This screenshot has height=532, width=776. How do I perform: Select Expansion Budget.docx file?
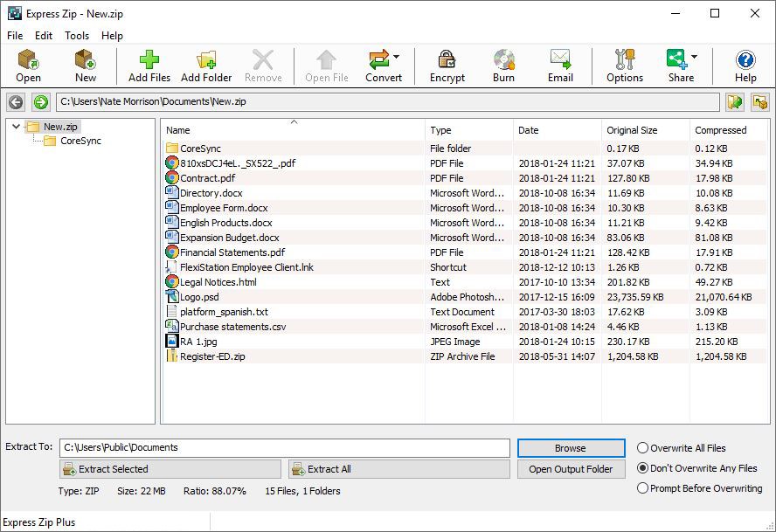[x=465, y=238]
